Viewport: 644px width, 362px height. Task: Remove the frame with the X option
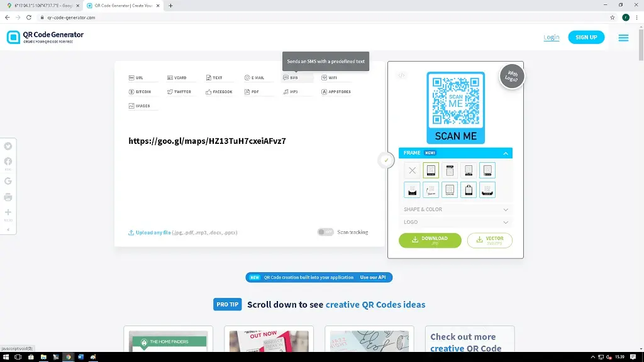click(412, 170)
